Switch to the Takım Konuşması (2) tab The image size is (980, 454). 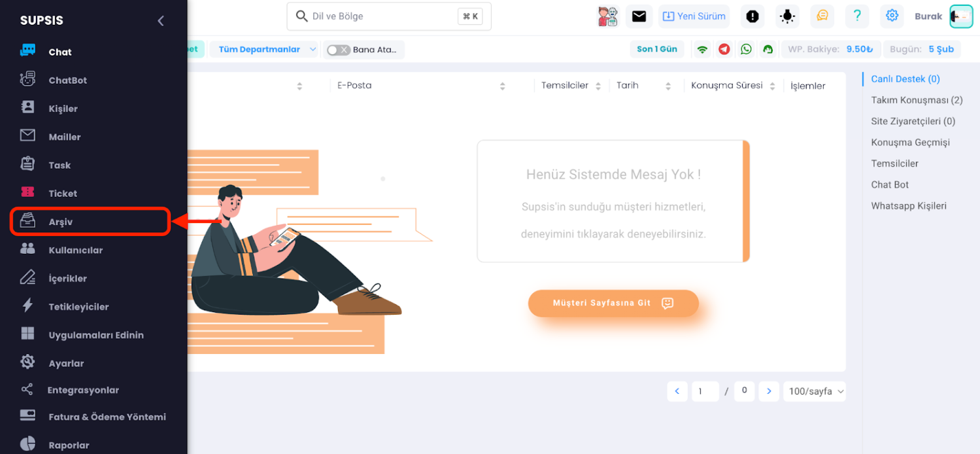tap(917, 100)
